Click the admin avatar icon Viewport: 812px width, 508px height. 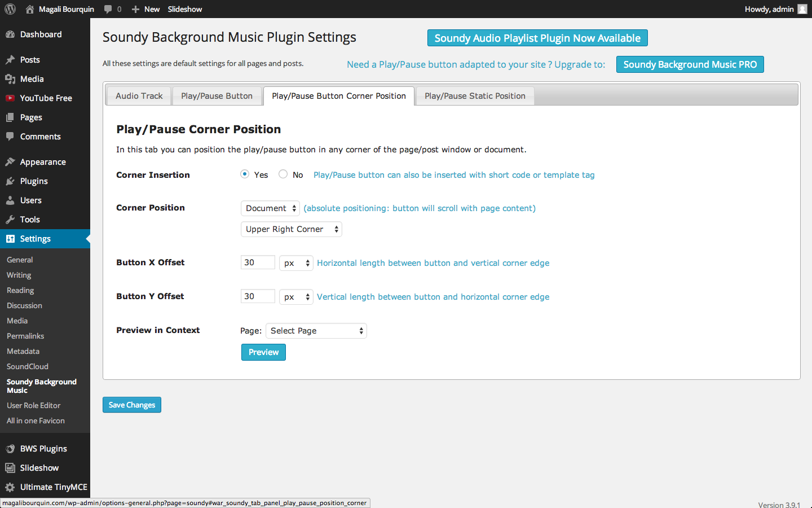[802, 9]
